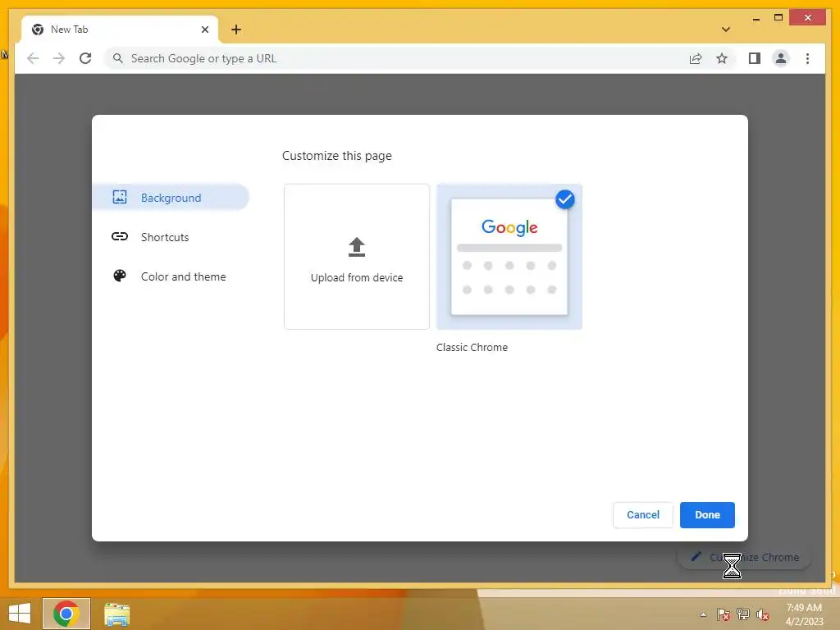The width and height of the screenshot is (840, 630).
Task: Click the Chrome taskbar icon
Action: (x=66, y=614)
